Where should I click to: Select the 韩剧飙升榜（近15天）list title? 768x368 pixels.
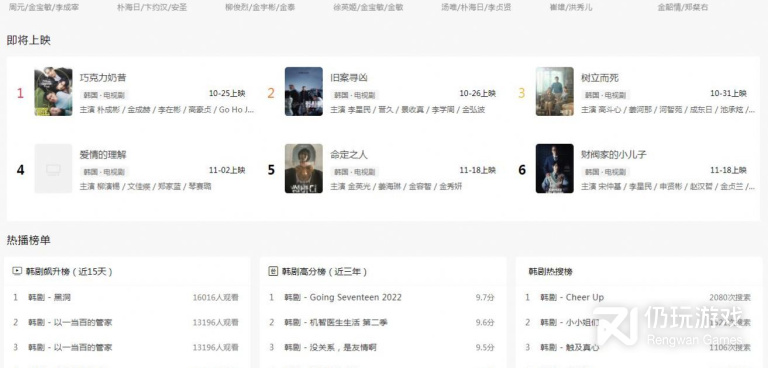(x=69, y=271)
